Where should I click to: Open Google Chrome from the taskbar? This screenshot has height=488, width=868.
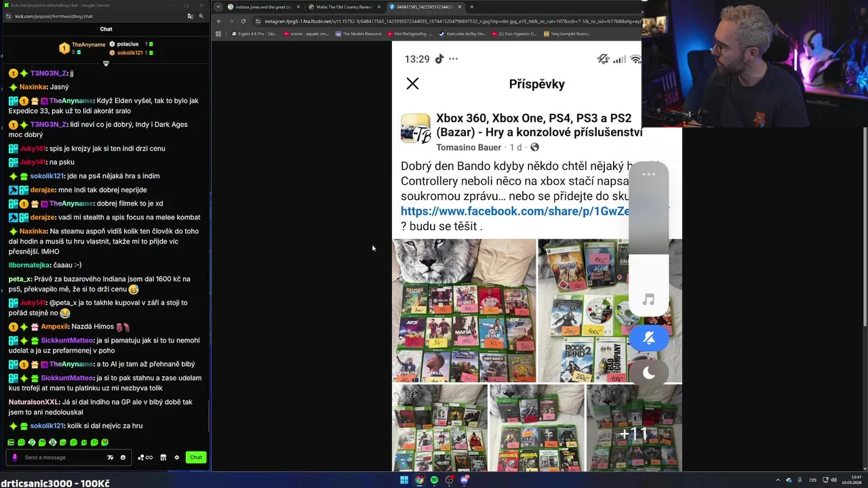(419, 480)
